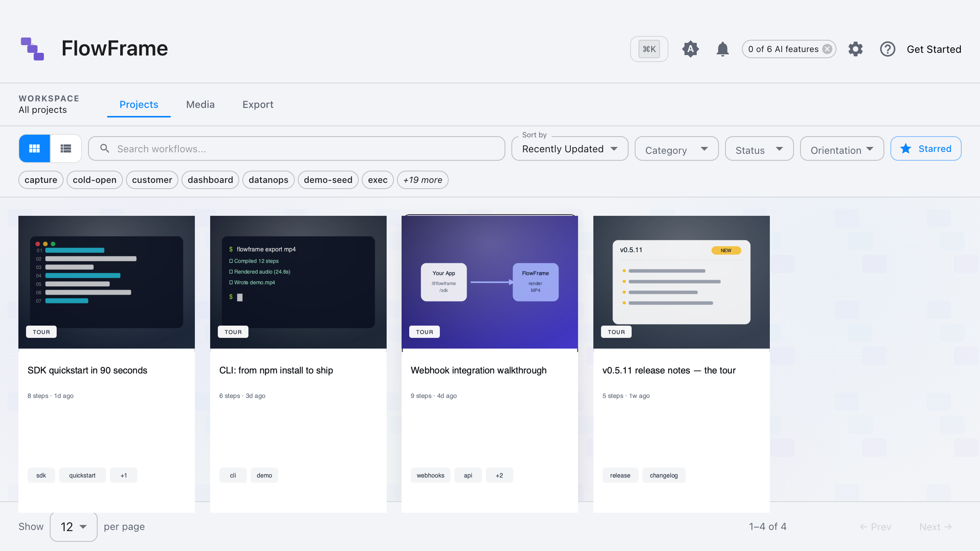Click the help question mark icon
980x551 pixels.
coord(887,49)
